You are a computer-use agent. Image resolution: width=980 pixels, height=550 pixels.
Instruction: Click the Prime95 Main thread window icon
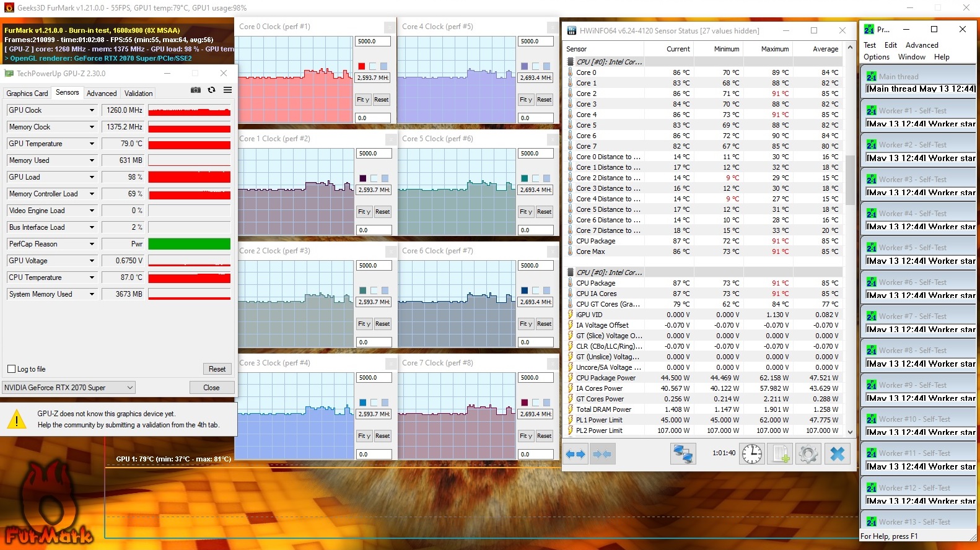coord(872,76)
